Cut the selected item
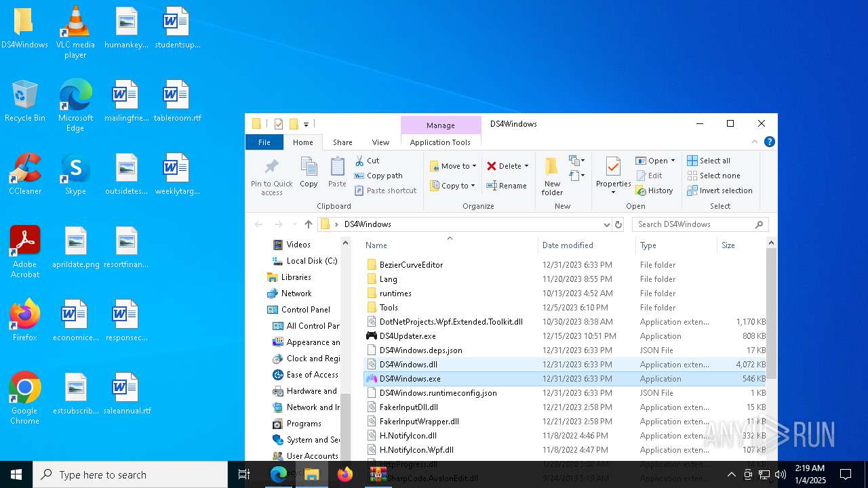 pyautogui.click(x=367, y=161)
